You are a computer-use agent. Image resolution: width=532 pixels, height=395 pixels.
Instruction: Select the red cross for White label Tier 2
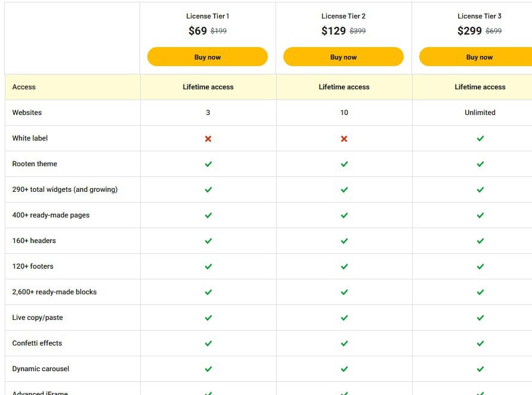tap(344, 138)
